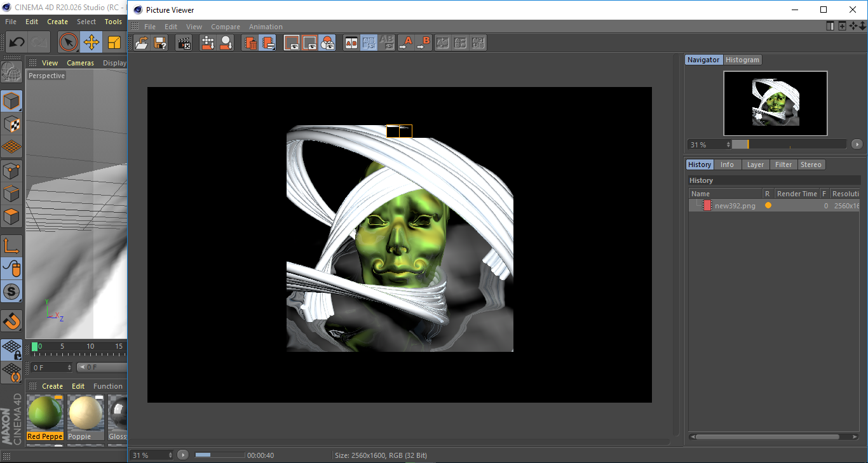This screenshot has width=868, height=463.
Task: Select the Texture mode checkered cube icon
Action: point(11,124)
